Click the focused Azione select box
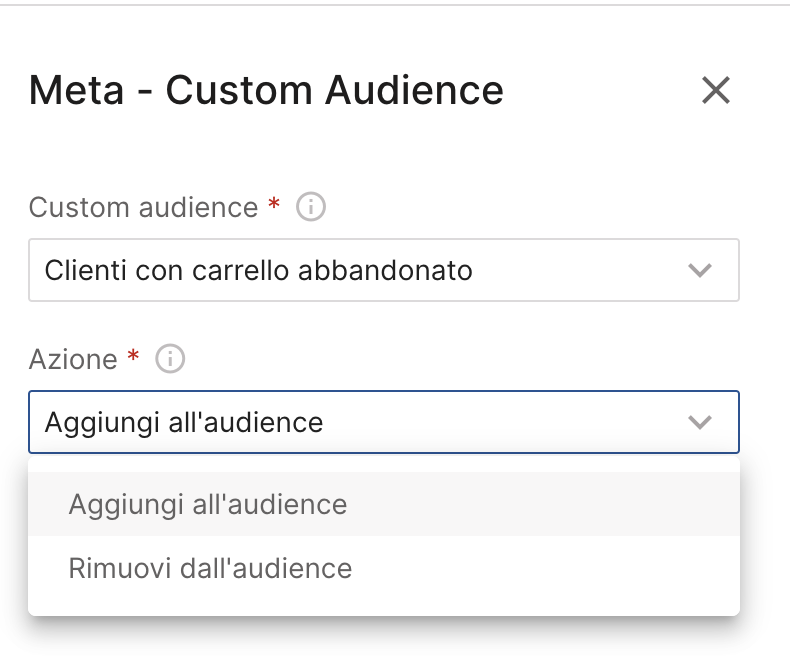This screenshot has width=790, height=672. coord(384,422)
